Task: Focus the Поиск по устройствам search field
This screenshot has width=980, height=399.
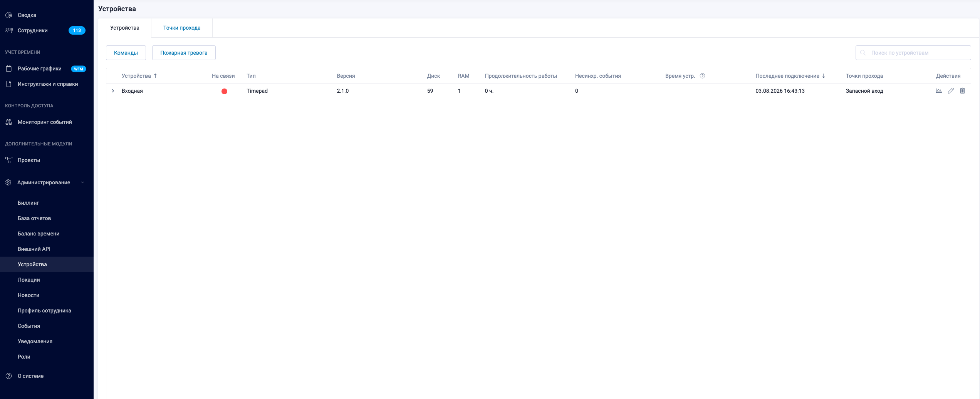Action: (x=913, y=53)
